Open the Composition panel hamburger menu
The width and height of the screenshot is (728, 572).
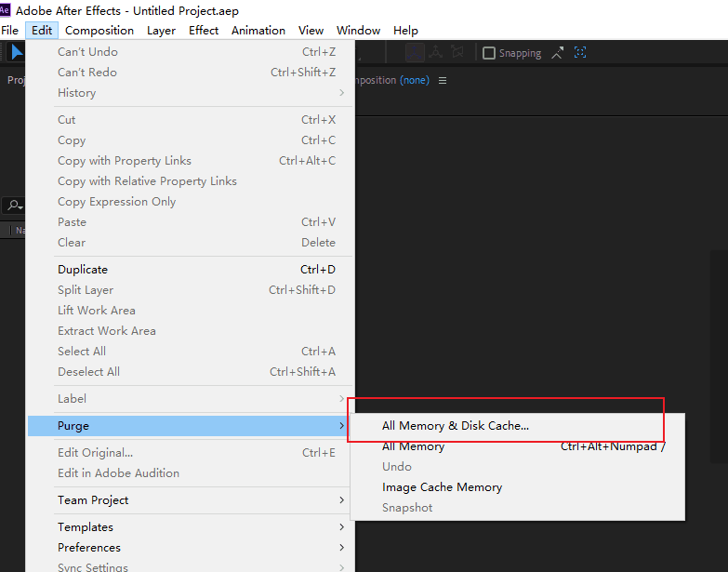tap(443, 80)
